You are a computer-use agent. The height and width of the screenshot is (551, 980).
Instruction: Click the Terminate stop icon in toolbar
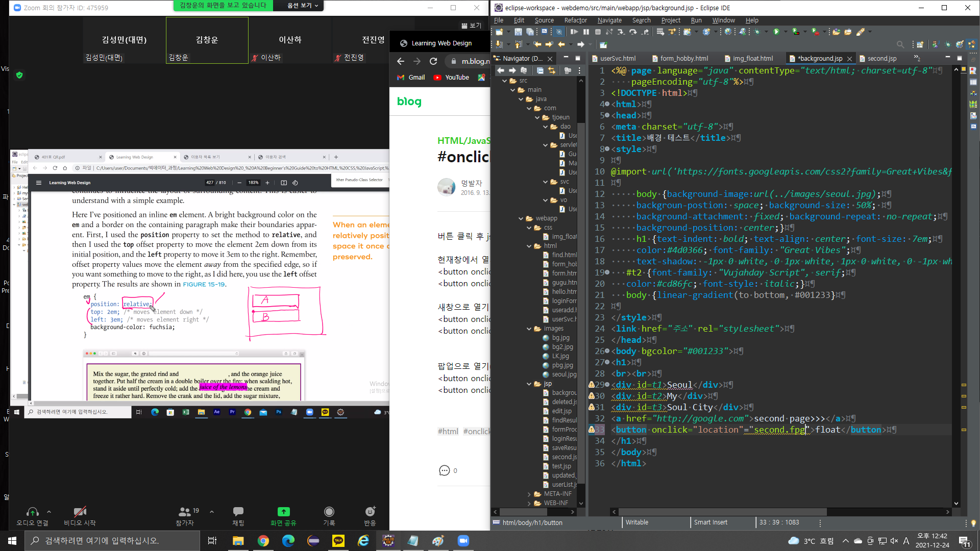tap(598, 32)
